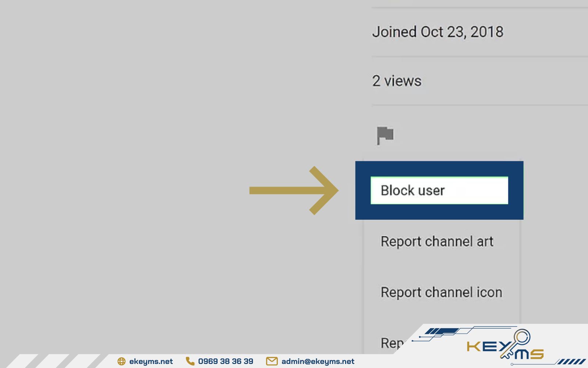Click the admin@ekeyms.net email address
This screenshot has width=588, height=368.
(x=318, y=361)
